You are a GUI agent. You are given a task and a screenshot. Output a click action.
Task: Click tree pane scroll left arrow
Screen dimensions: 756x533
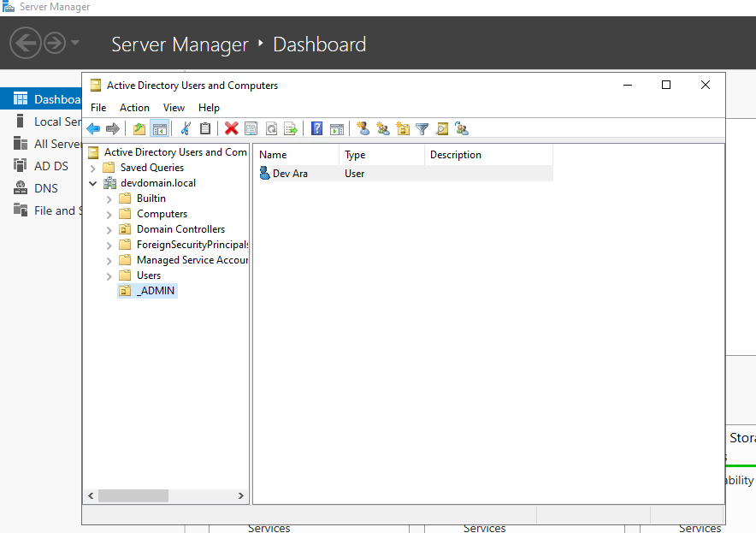(91, 496)
